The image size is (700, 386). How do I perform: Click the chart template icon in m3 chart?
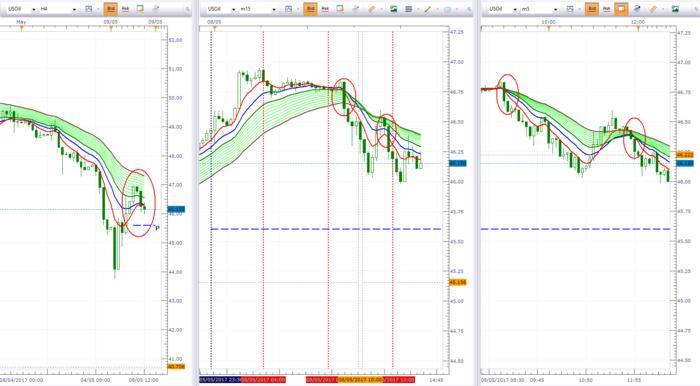(x=570, y=9)
